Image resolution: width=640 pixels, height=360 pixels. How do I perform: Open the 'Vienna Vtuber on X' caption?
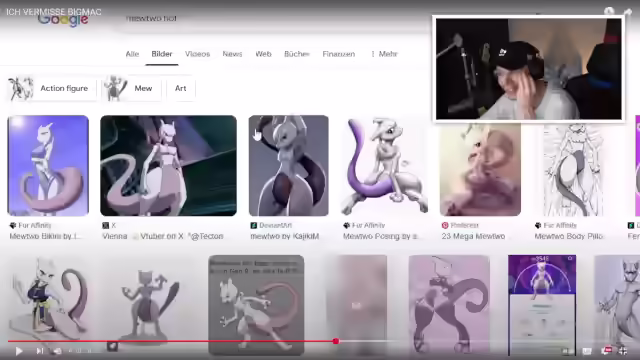pyautogui.click(x=163, y=236)
